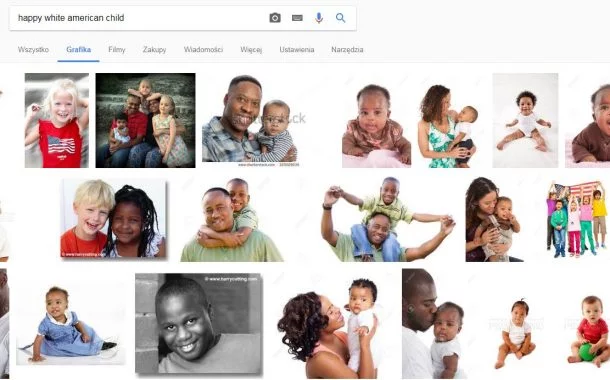Click inside the search query field
The image size is (610, 380).
[140, 18]
